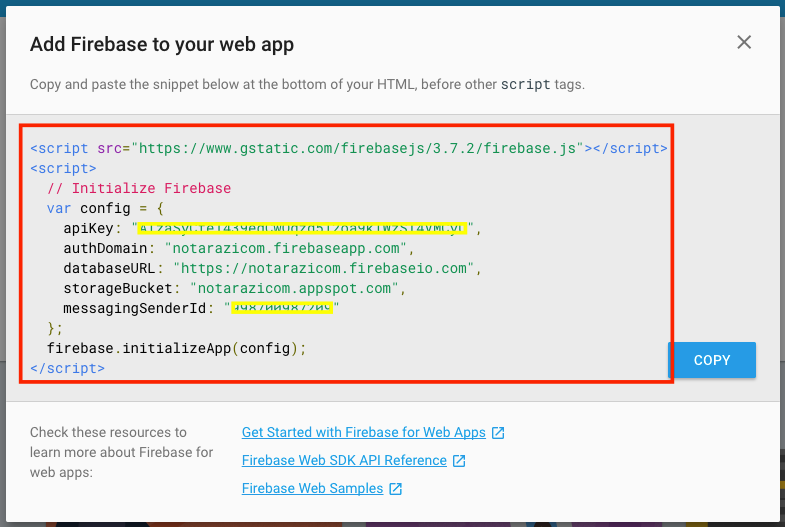The width and height of the screenshot is (785, 527).
Task: Click the 'Check these resources' paragraph
Action: (121, 452)
